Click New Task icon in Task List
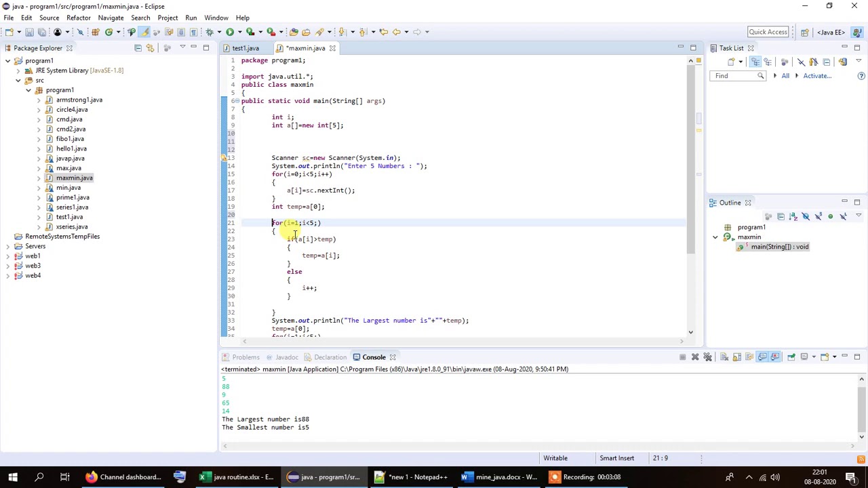Screen dimensions: 868x488 click(731, 62)
